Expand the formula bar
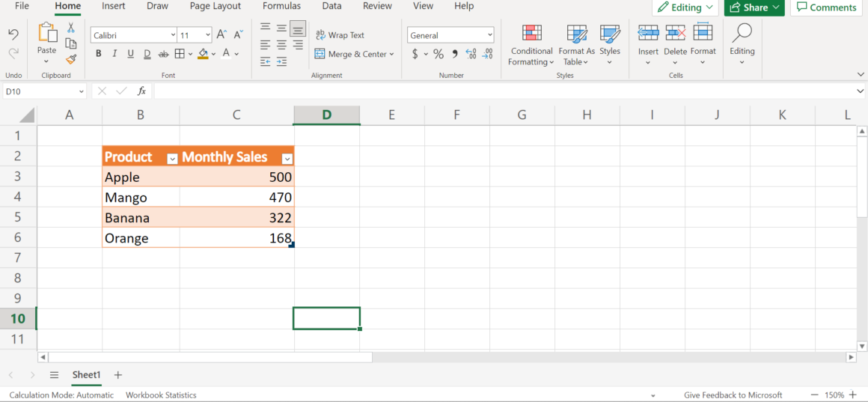This screenshot has height=402, width=868. [x=860, y=91]
